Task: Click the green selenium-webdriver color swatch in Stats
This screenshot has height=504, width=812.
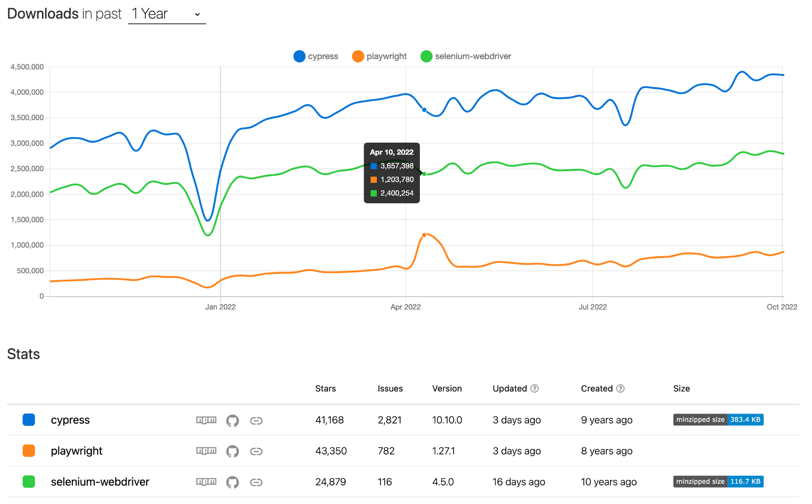Action: (x=29, y=481)
